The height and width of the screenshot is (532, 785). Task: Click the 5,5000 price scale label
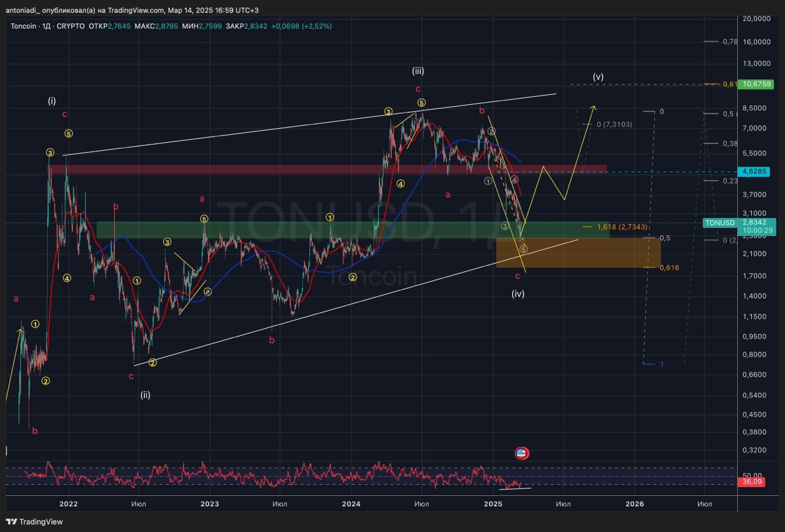754,153
